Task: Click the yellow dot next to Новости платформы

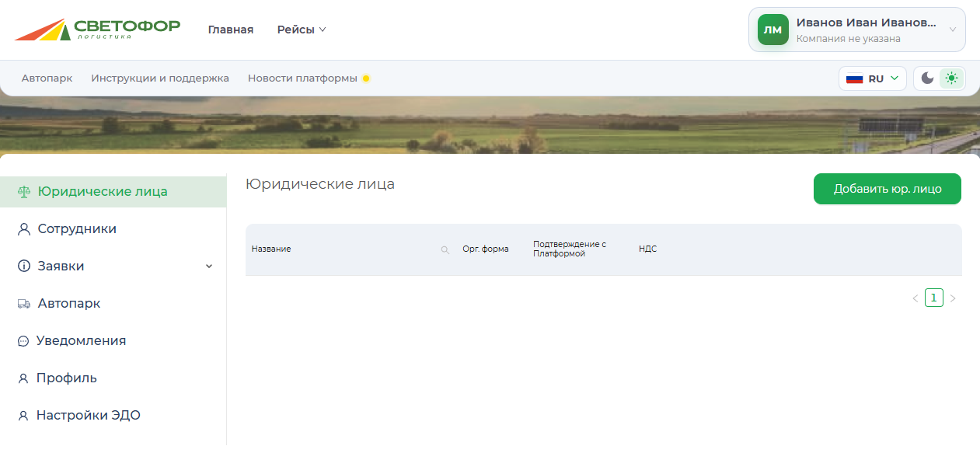Action: pyautogui.click(x=366, y=78)
